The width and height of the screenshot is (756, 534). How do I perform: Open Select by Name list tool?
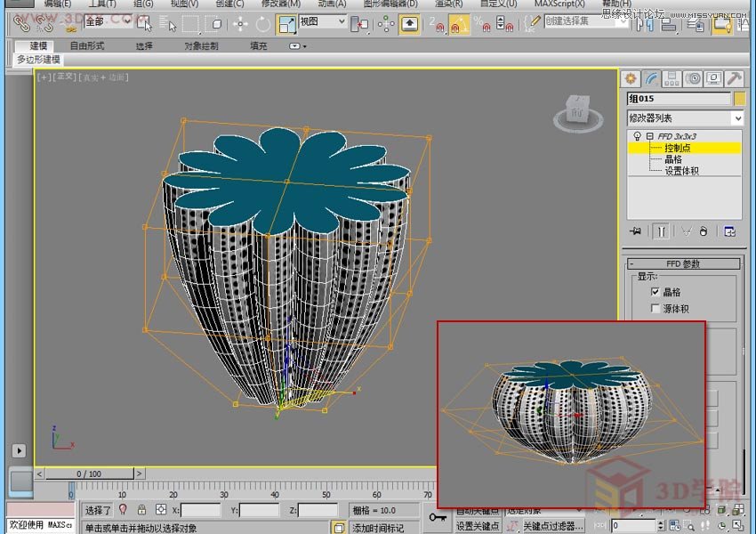tap(167, 22)
